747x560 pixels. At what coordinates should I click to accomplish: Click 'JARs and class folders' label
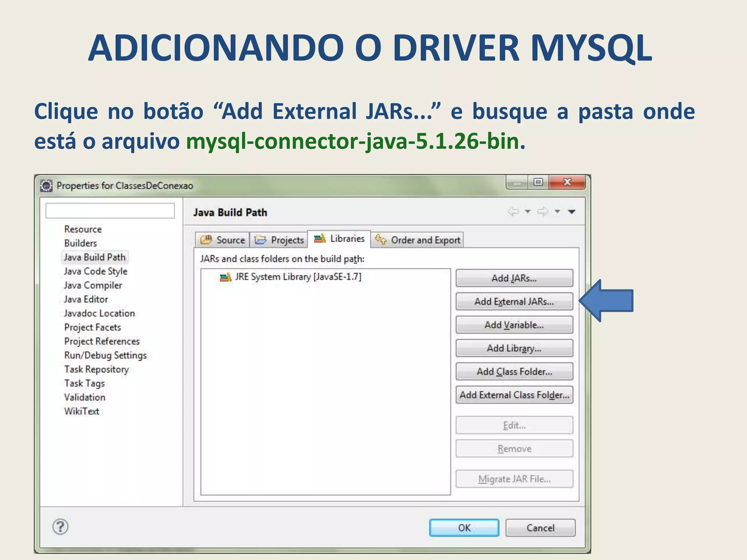coord(282,259)
